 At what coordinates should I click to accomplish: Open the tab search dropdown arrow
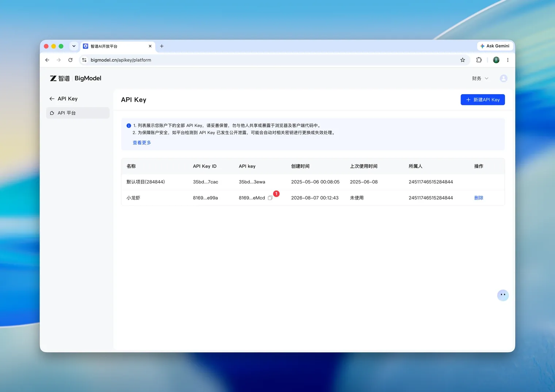point(74,46)
